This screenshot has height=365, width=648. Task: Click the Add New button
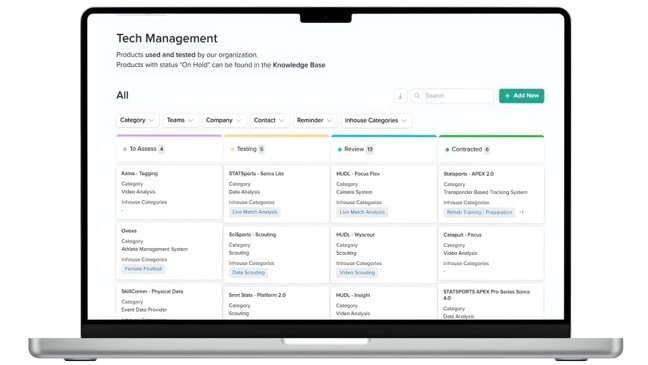pyautogui.click(x=522, y=96)
